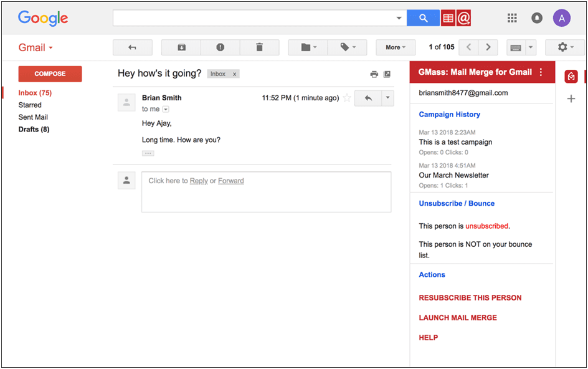Click the Google logo
The image size is (588, 369).
43,18
